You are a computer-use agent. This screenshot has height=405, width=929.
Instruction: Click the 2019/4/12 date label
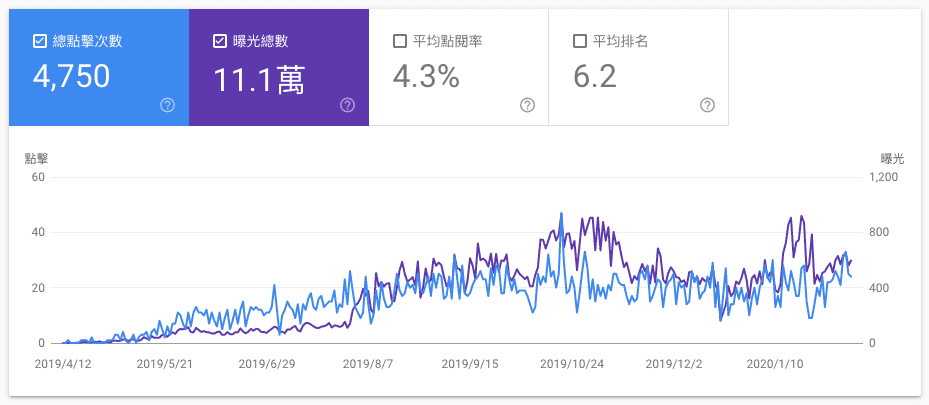[62, 364]
